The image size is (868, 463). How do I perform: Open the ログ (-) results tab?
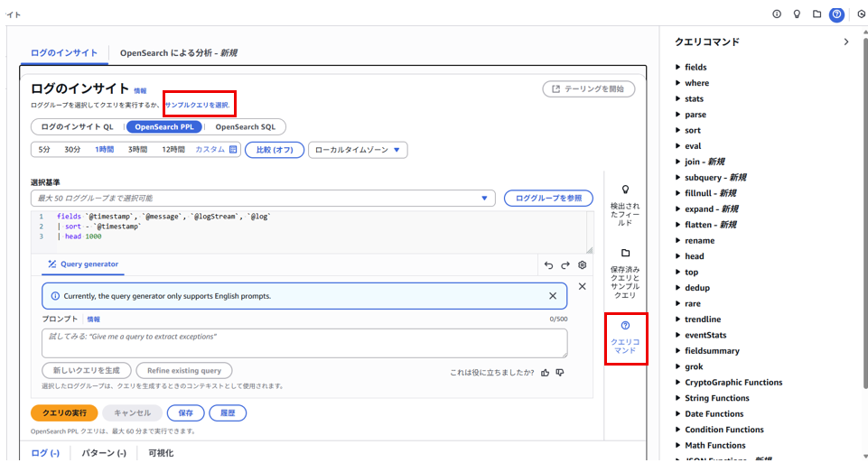click(45, 452)
